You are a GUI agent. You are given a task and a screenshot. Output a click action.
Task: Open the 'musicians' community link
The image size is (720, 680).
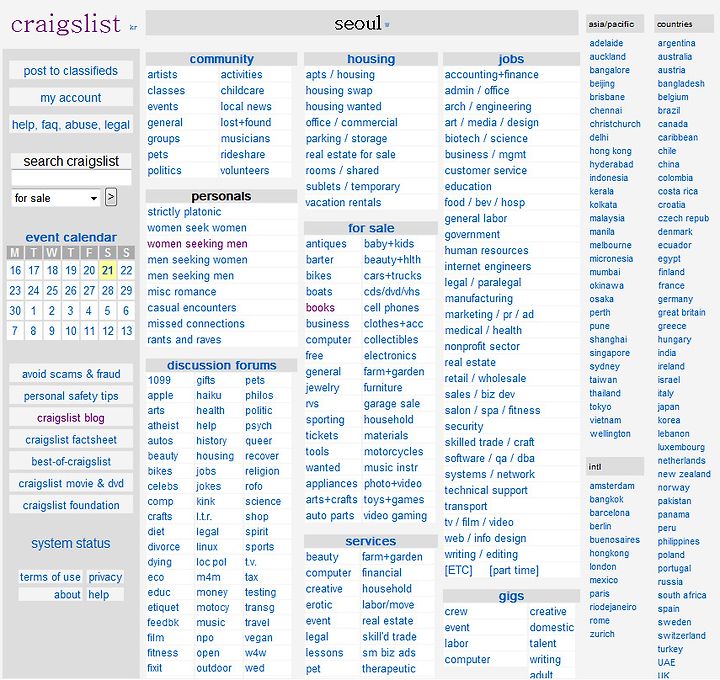coord(245,139)
